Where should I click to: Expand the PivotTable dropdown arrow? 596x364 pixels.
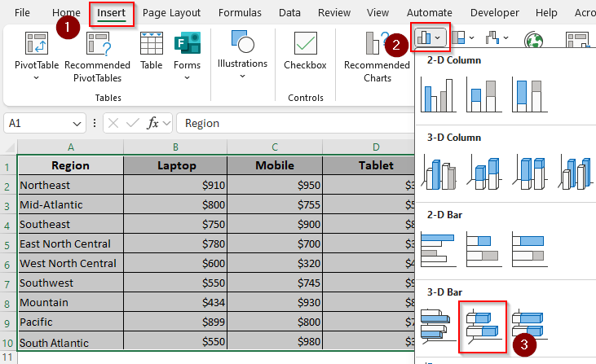[x=37, y=78]
